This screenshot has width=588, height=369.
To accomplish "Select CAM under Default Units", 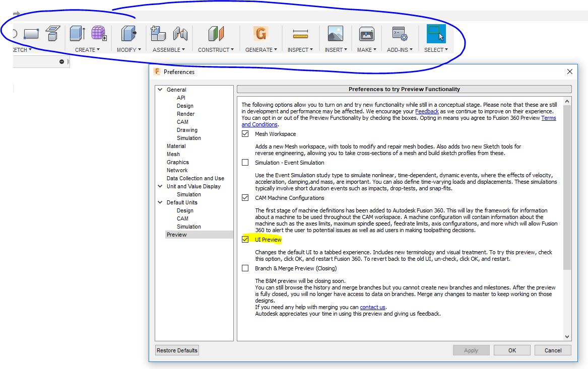I will pyautogui.click(x=182, y=218).
